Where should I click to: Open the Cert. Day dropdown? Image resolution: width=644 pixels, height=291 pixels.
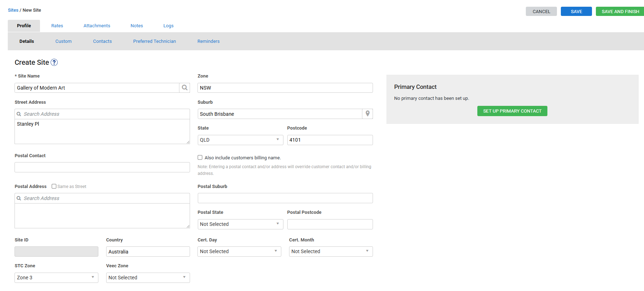[x=239, y=251]
